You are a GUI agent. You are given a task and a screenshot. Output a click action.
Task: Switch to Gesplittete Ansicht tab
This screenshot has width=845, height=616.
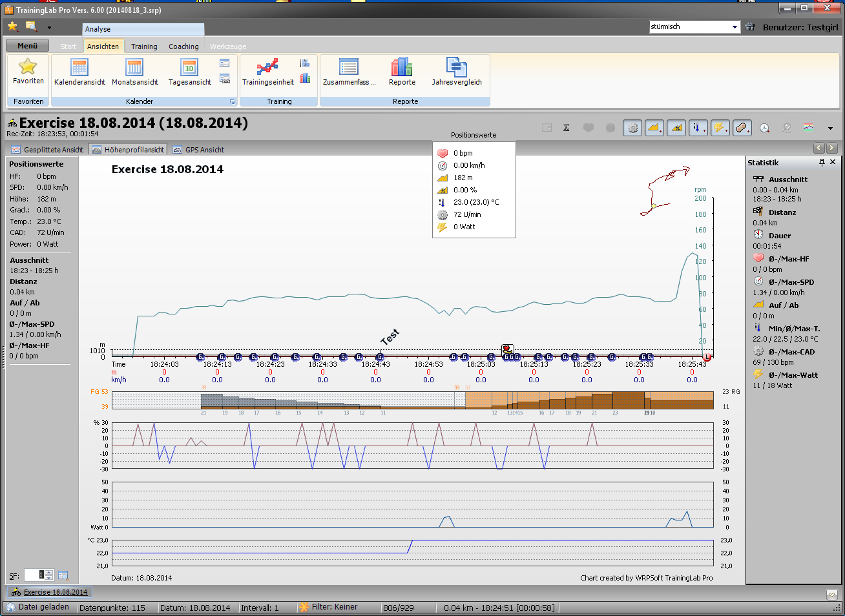[x=47, y=149]
